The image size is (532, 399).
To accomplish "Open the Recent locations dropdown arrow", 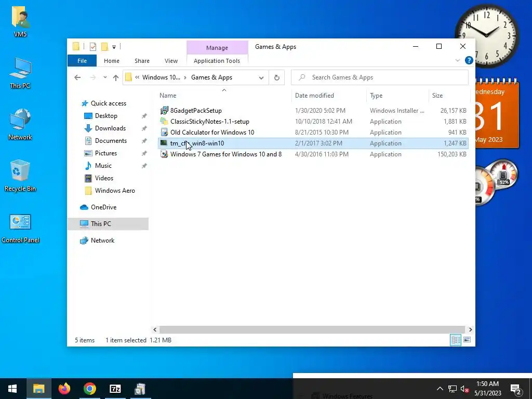I will (105, 77).
